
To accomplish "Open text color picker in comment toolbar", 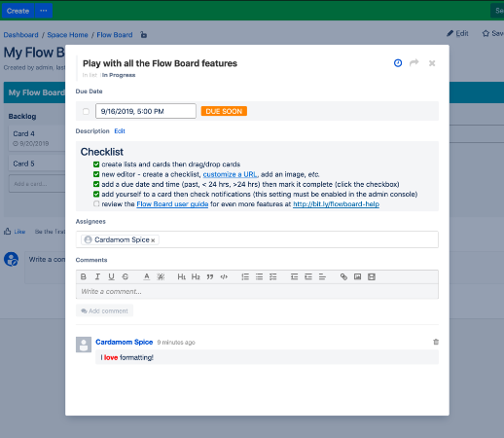I will coord(147,276).
